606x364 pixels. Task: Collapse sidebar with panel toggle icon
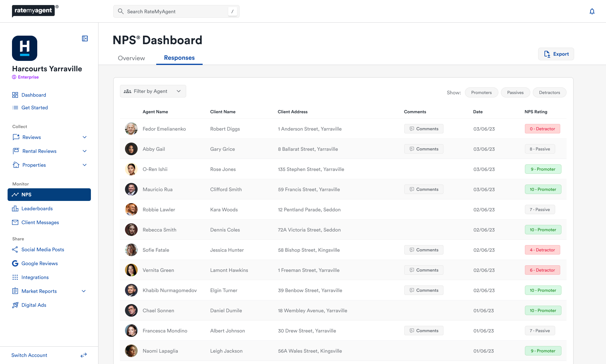(85, 38)
